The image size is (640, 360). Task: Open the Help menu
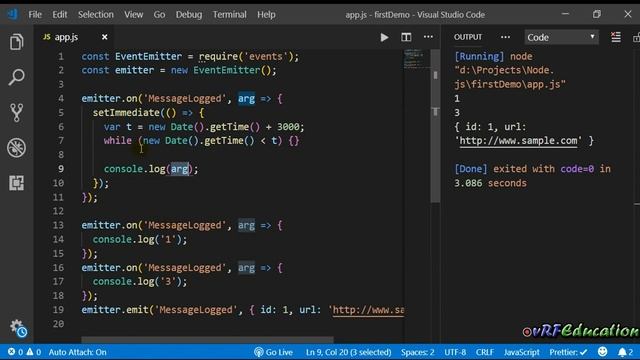[266, 14]
